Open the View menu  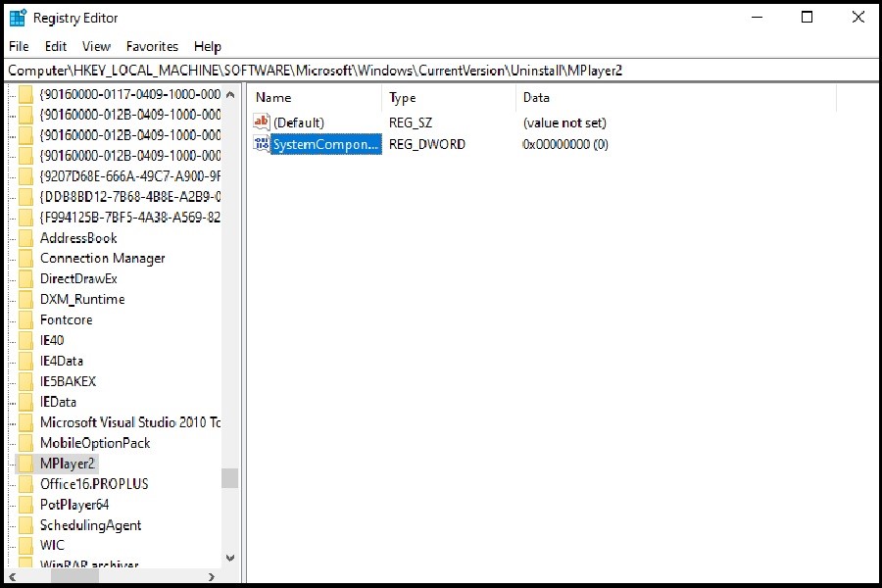(x=96, y=46)
